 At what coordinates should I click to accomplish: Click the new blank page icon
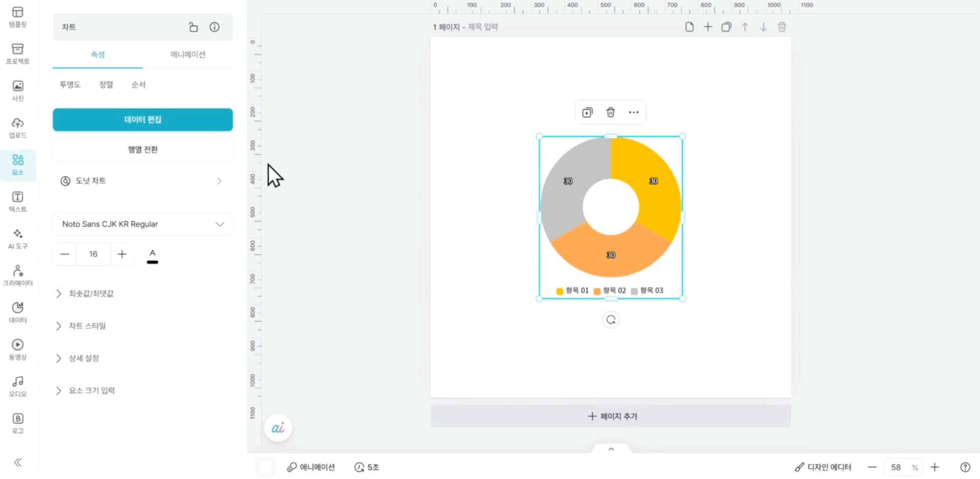tap(690, 27)
